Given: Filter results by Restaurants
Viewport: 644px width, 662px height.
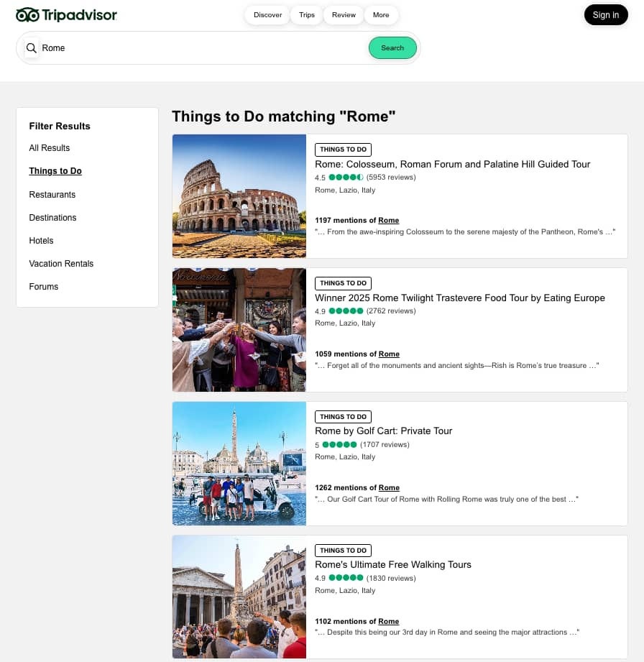Looking at the screenshot, I should pyautogui.click(x=52, y=195).
